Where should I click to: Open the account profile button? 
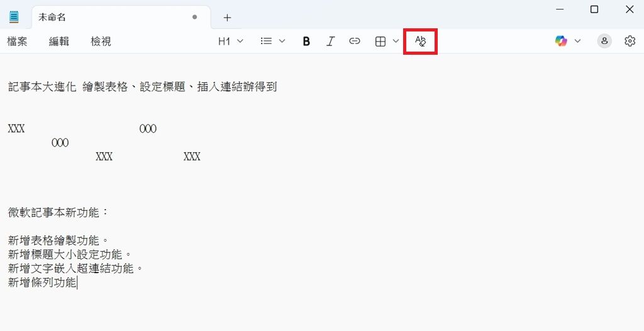tap(604, 41)
